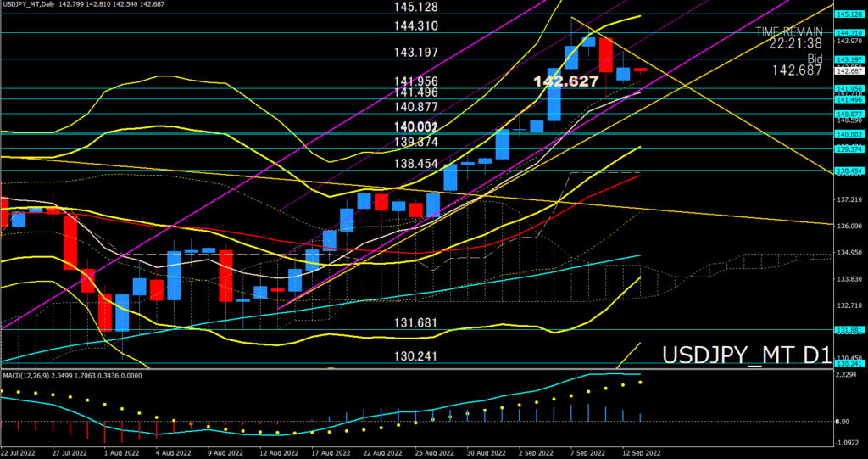Click the TIME REMAIN label
The width and height of the screenshot is (868, 459).
pos(789,31)
